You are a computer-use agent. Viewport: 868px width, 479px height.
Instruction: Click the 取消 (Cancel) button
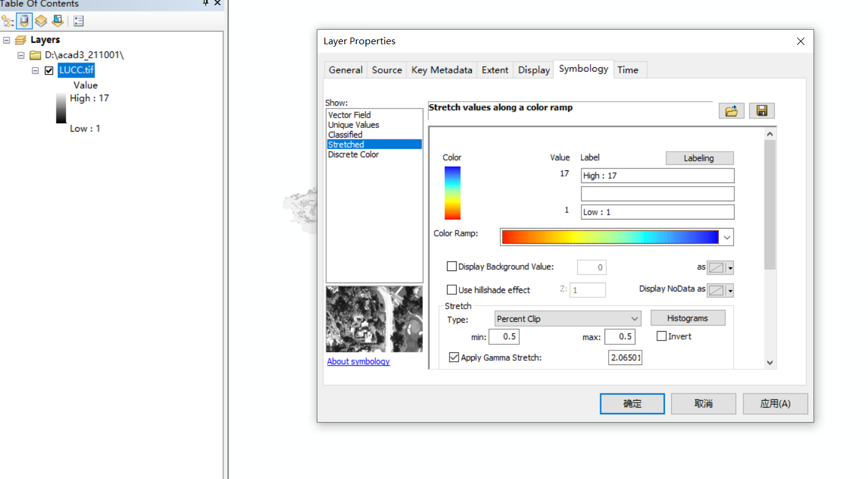pyautogui.click(x=704, y=404)
